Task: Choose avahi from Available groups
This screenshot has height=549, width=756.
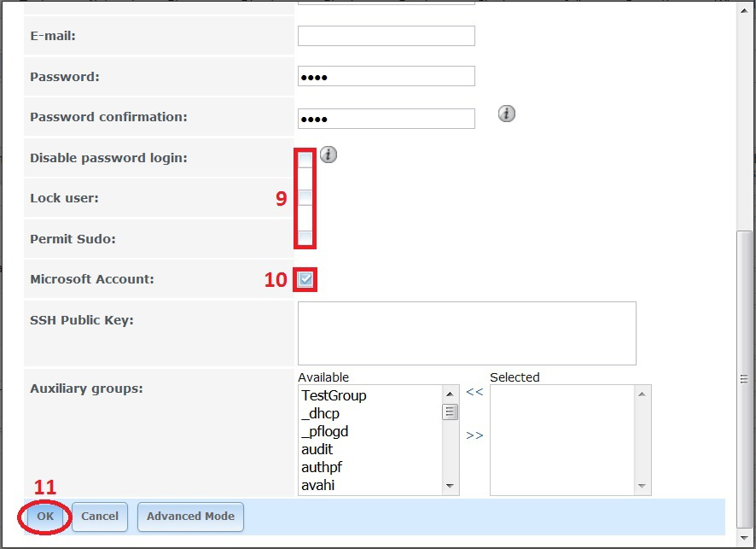Action: (x=317, y=485)
